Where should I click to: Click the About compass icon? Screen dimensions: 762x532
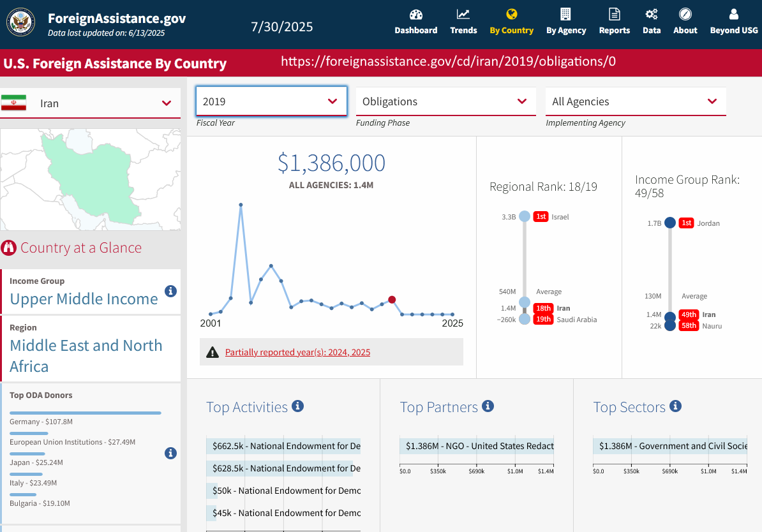tap(685, 14)
